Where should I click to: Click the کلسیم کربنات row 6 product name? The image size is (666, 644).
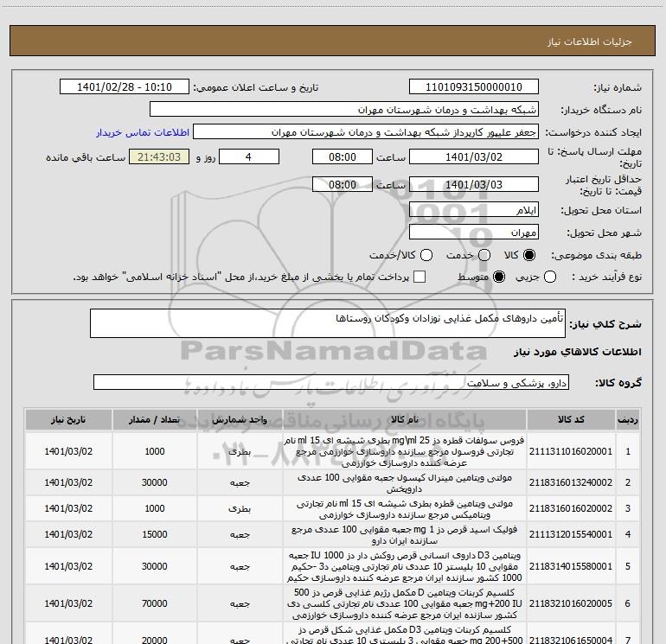click(x=405, y=603)
